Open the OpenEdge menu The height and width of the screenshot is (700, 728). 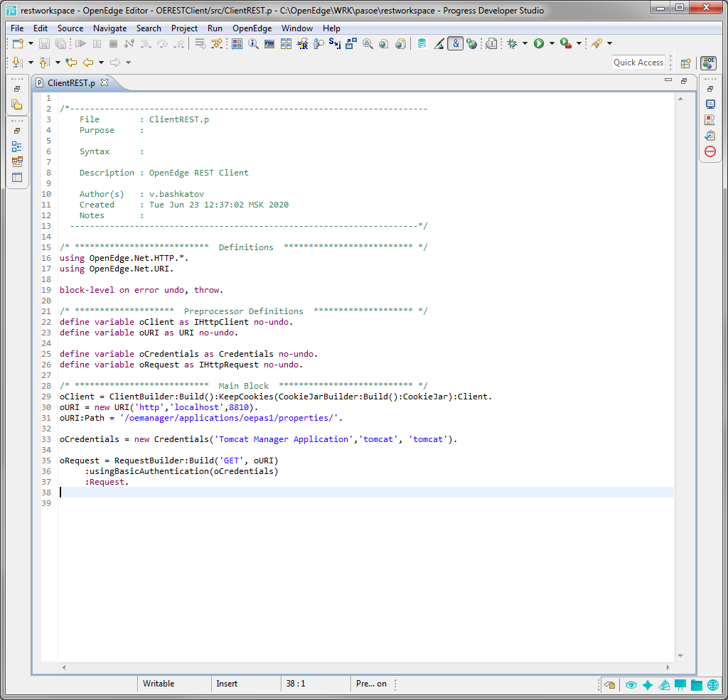252,28
